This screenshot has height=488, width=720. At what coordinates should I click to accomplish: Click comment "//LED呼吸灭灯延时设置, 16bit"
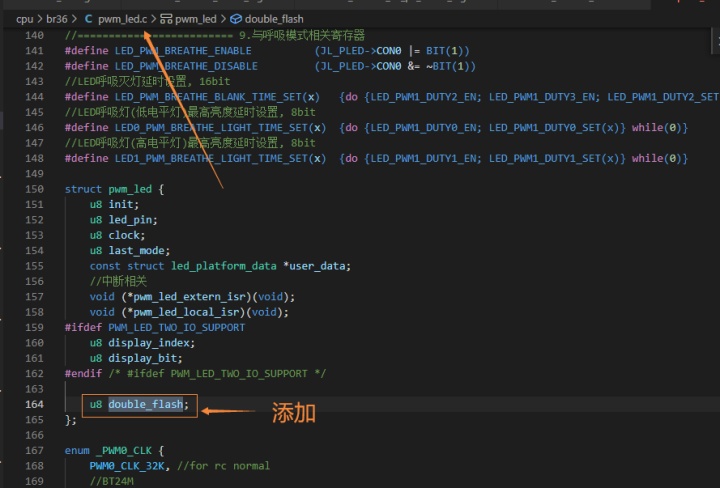(147, 82)
